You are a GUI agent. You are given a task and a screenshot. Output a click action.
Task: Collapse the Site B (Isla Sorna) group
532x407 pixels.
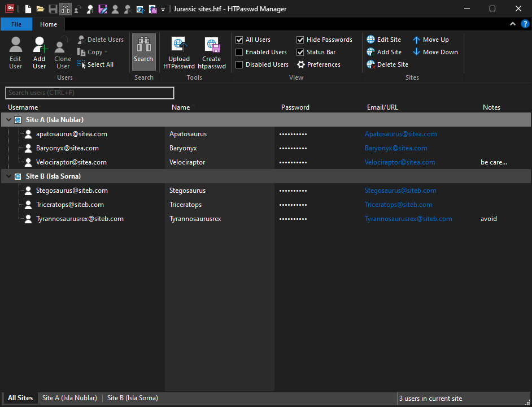8,176
